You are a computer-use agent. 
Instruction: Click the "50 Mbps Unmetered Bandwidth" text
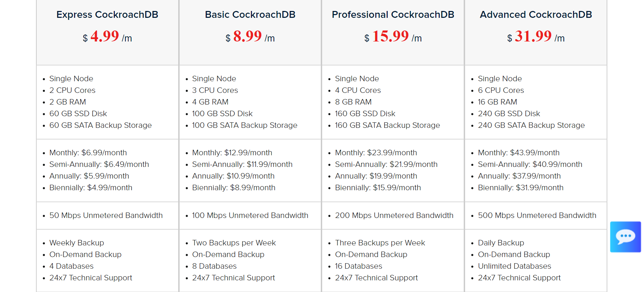coord(106,215)
